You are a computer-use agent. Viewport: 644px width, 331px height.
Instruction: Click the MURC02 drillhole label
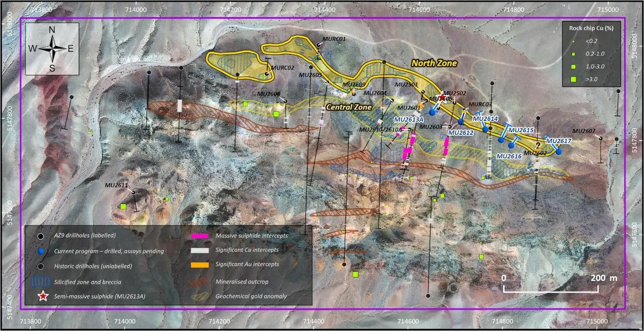click(x=282, y=68)
